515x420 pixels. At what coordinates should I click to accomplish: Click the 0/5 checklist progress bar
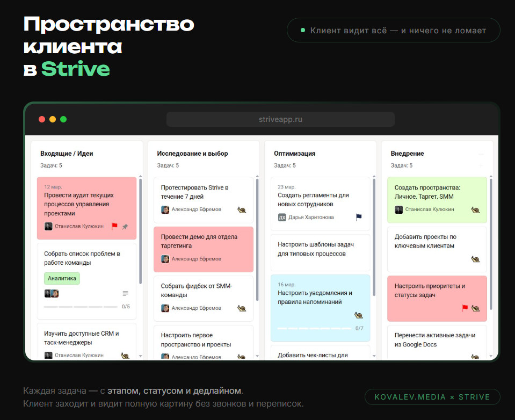point(81,307)
